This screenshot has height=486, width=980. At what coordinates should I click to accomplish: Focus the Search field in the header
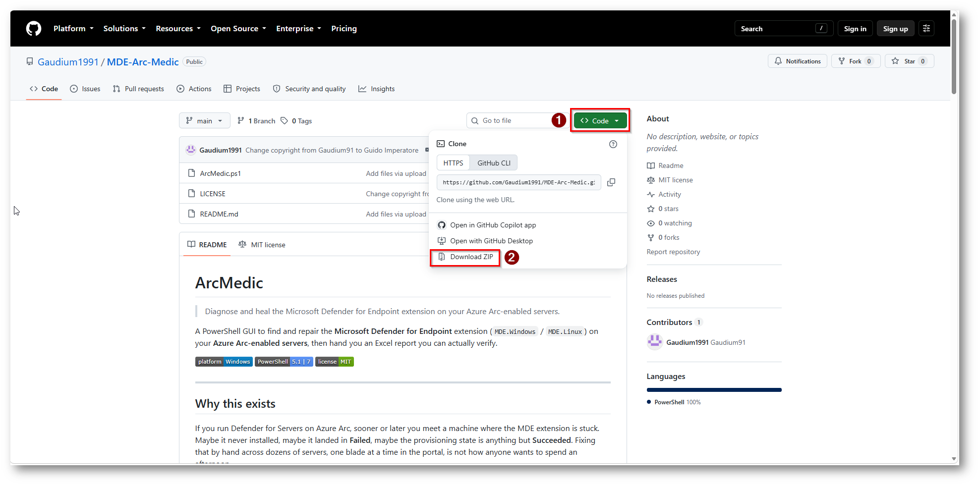(784, 29)
